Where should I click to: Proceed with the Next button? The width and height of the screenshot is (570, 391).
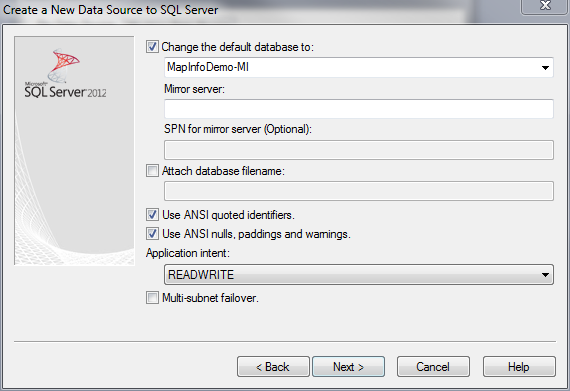(348, 367)
